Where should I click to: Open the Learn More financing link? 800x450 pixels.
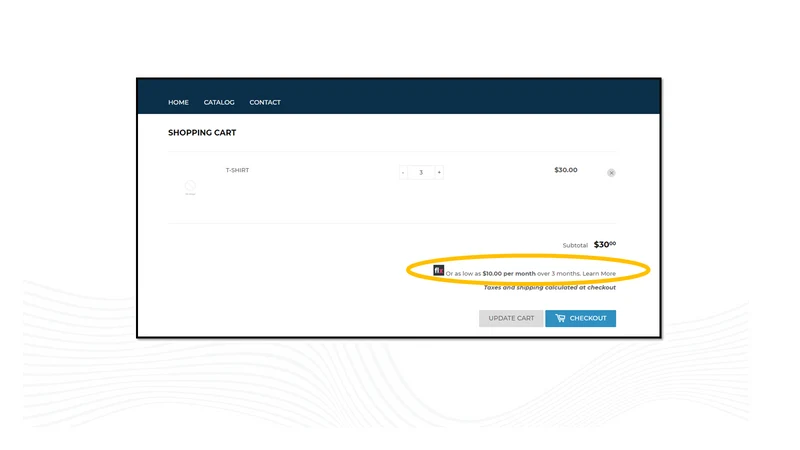pos(599,274)
